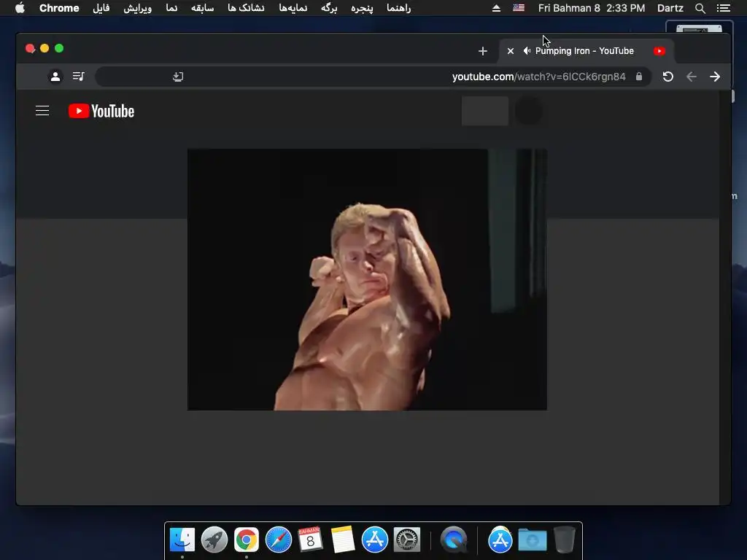Reload the page with the refresh icon
This screenshot has height=560, width=747.
[x=668, y=77]
